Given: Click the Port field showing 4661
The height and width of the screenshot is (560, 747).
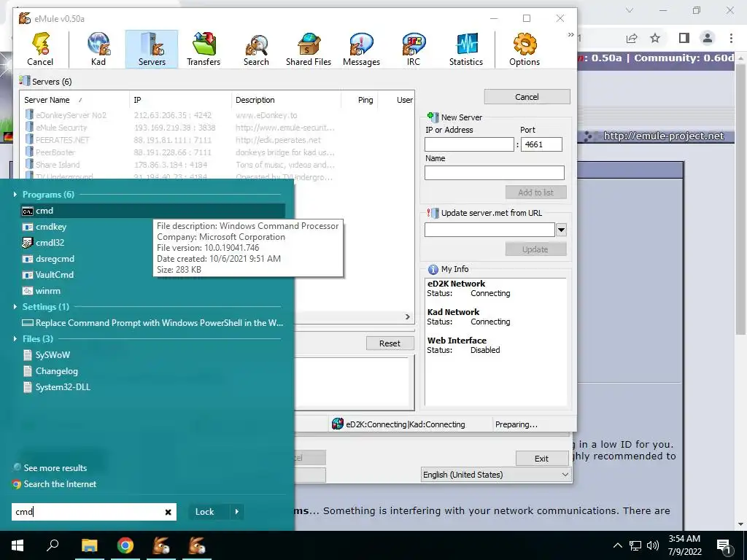Looking at the screenshot, I should tap(542, 144).
